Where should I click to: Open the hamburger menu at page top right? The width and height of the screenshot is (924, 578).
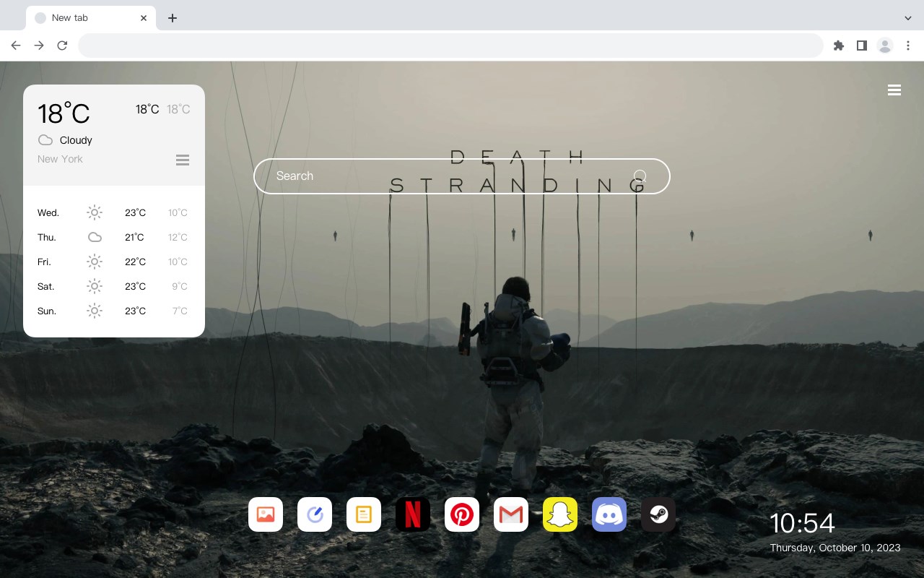[894, 90]
